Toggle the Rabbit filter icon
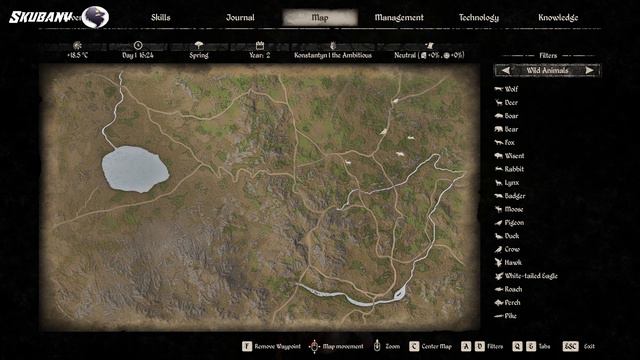 point(498,169)
